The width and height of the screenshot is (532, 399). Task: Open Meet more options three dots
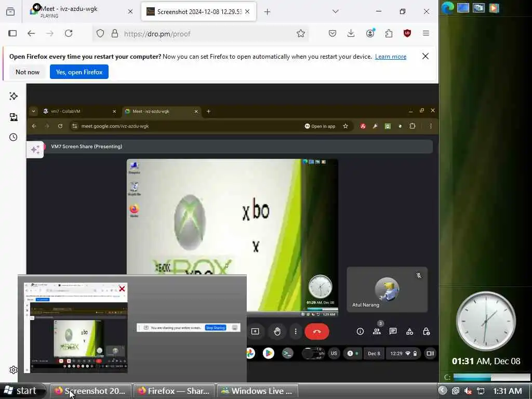296,331
